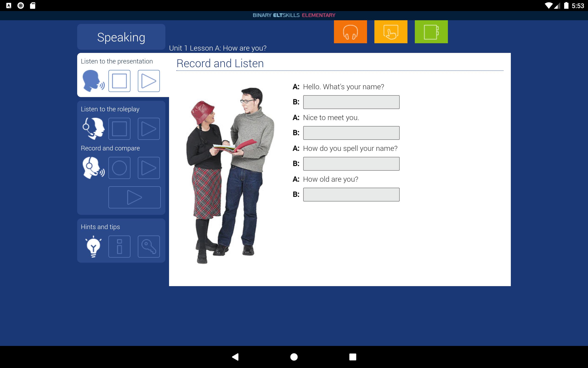Viewport: 588px width, 368px height.
Task: Click the 'Hello. What's your name?' line
Action: (x=344, y=87)
